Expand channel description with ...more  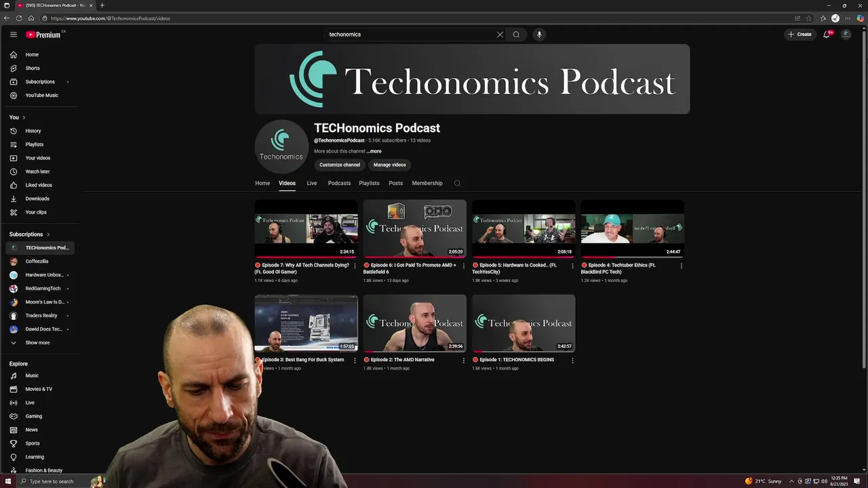(x=374, y=151)
